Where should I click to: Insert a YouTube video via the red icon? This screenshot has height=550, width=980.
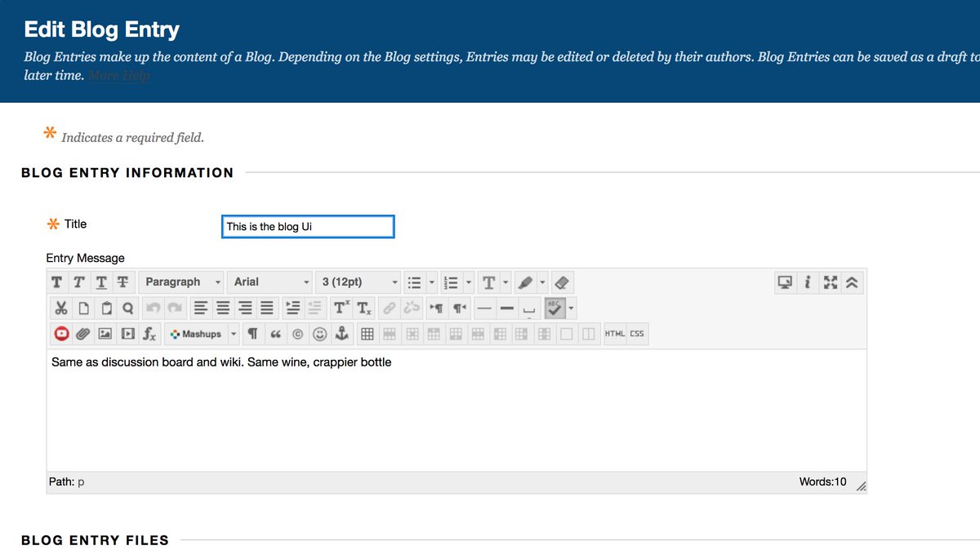click(x=61, y=334)
